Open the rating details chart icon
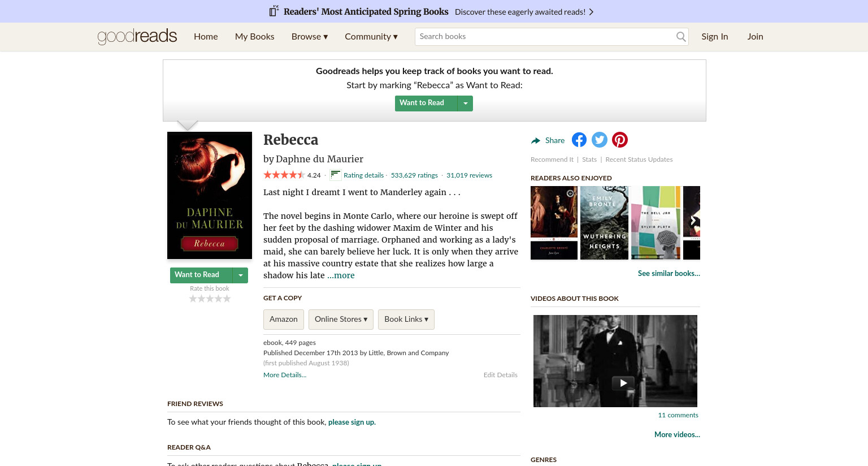This screenshot has height=466, width=868. tap(336, 175)
